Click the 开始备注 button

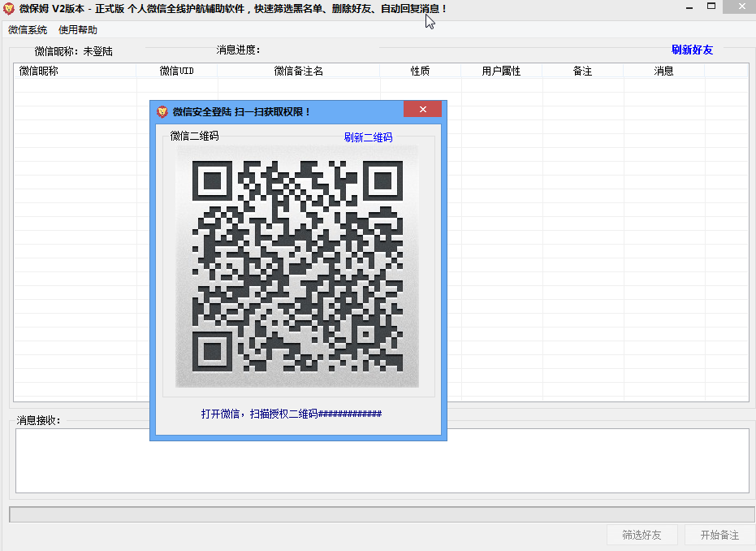tap(719, 535)
